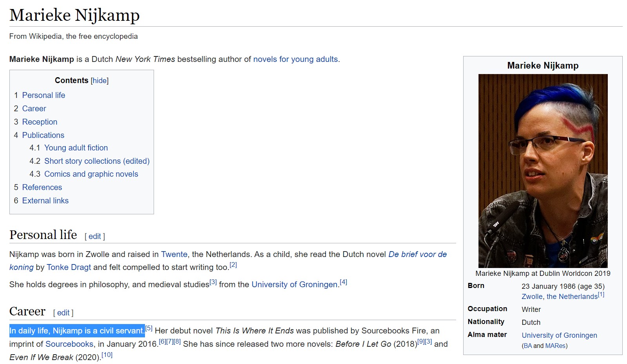Click the photo caption 'Dublin Worldcon 2019'
Image resolution: width=627 pixels, height=364 pixels.
pyautogui.click(x=575, y=273)
